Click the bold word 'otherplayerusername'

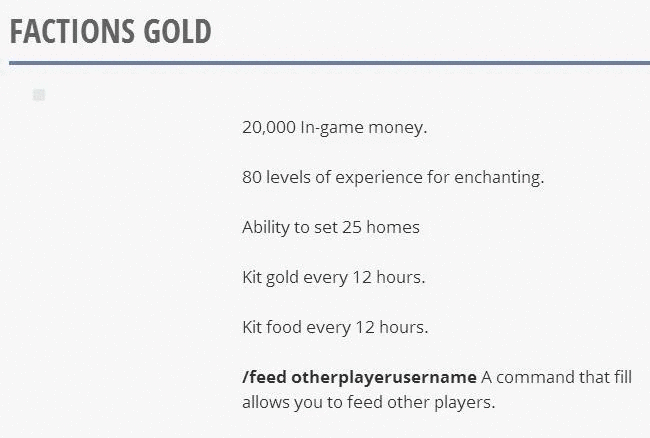384,378
